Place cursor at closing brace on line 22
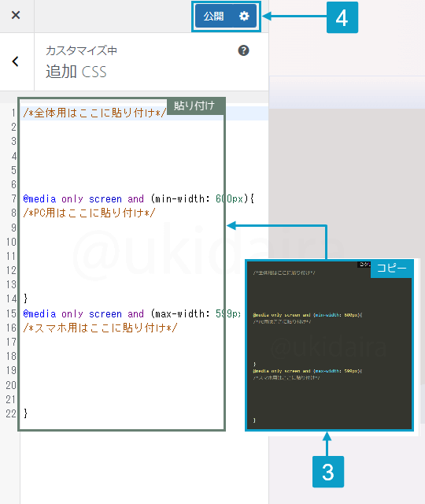 (26, 413)
